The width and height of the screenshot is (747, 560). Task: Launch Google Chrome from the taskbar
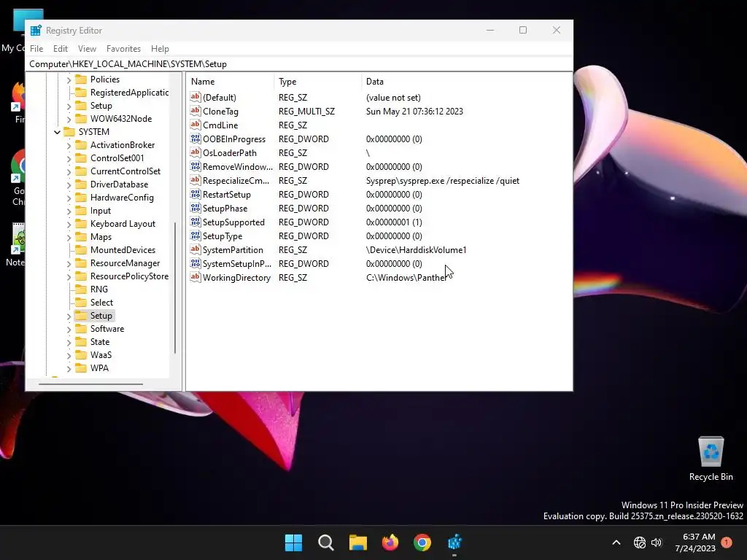click(x=422, y=542)
